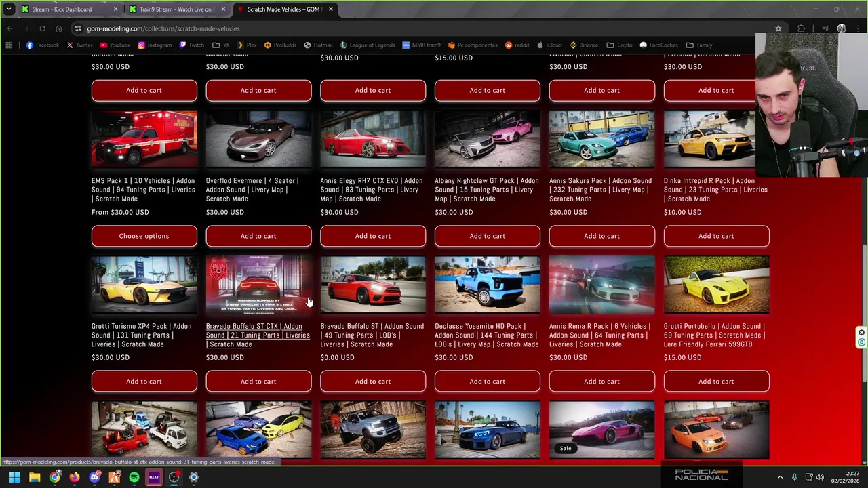The width and height of the screenshot is (868, 488).
Task: Add Albany Nightclaw GT Pack to cart
Action: coord(488,236)
